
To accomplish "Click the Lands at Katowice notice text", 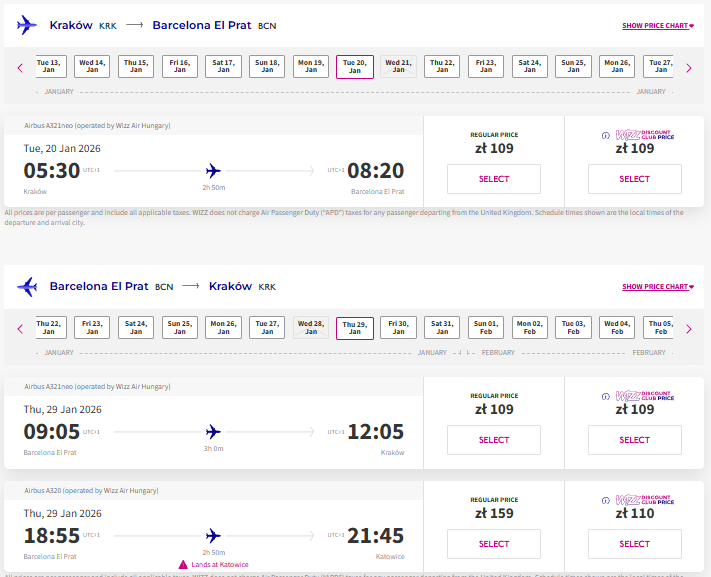I will tap(220, 565).
